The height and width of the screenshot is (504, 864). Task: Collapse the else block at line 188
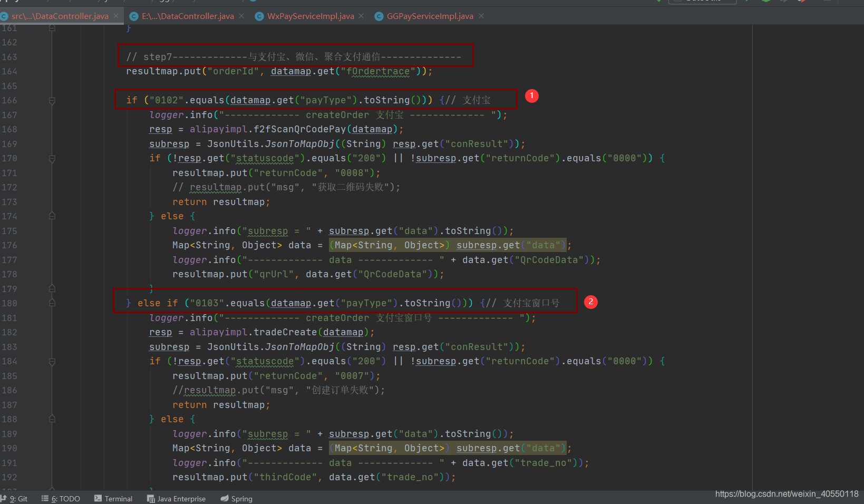(x=52, y=419)
